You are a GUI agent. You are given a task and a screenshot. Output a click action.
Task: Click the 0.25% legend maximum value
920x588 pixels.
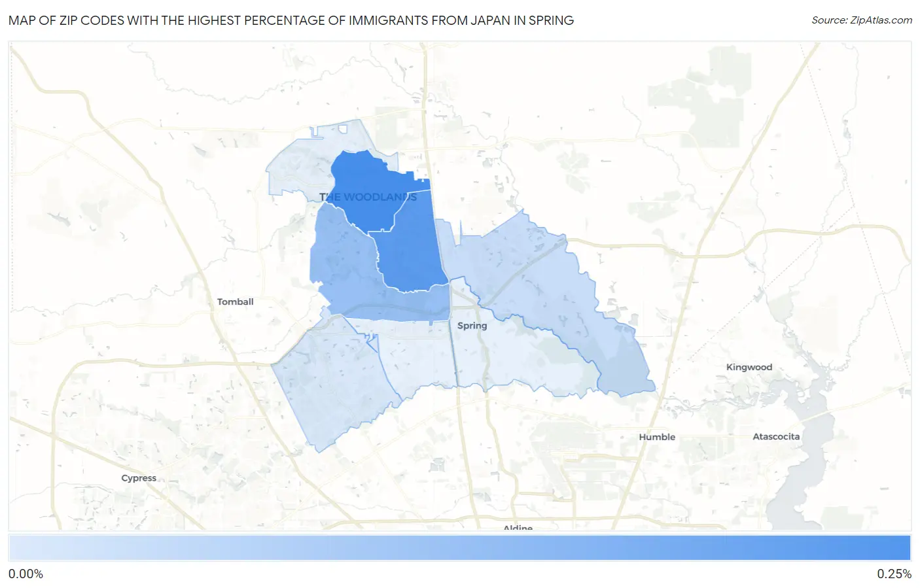(894, 574)
